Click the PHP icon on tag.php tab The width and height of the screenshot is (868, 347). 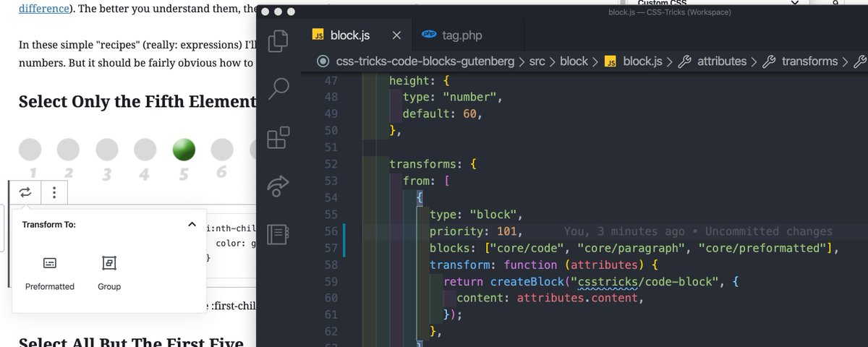[x=429, y=35]
